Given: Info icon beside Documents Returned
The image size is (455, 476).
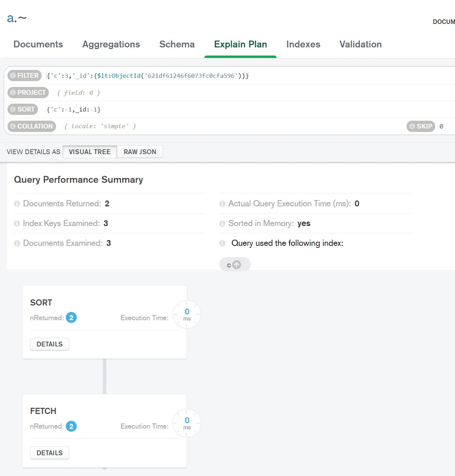Looking at the screenshot, I should (17, 204).
